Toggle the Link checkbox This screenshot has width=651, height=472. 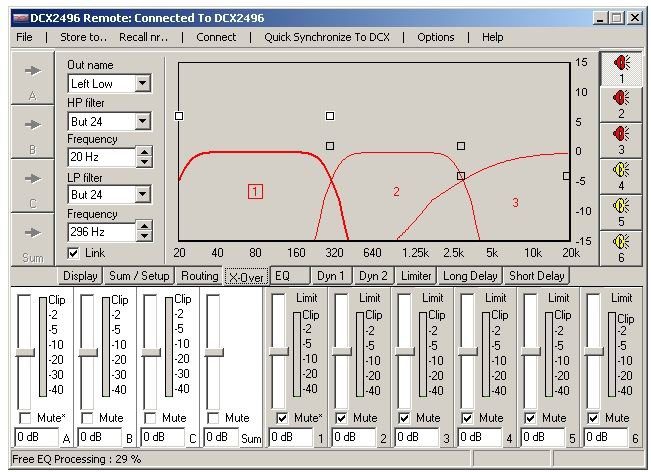click(x=73, y=253)
